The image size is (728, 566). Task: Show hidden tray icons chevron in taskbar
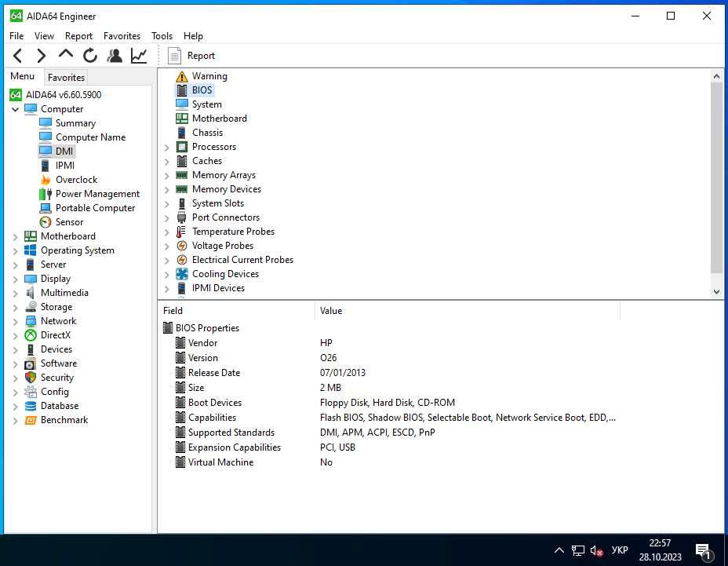559,550
